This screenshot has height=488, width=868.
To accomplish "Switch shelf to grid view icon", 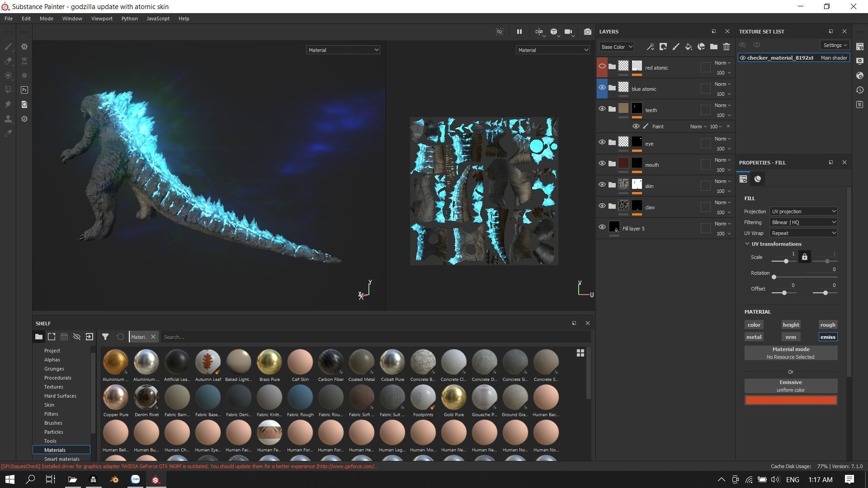I will (580, 353).
